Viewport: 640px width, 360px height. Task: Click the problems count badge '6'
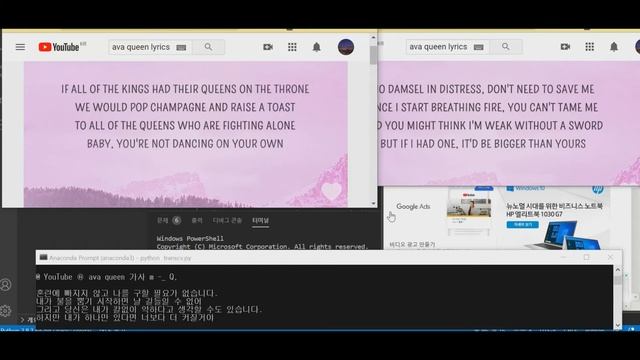(x=176, y=220)
